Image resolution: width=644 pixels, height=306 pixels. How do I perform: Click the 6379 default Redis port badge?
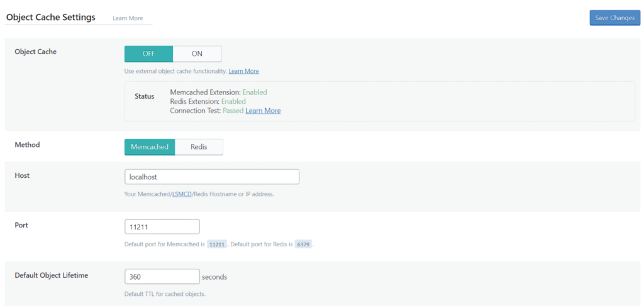point(303,244)
